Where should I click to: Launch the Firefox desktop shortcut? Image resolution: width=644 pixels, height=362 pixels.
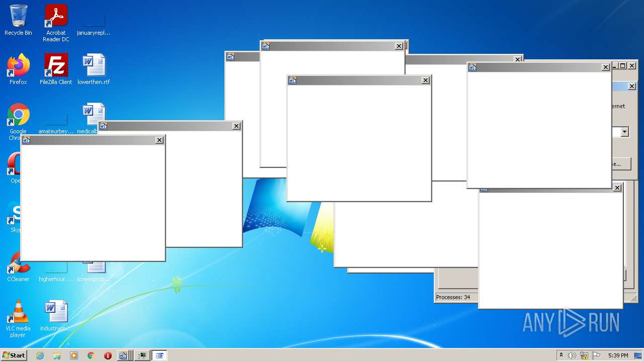coord(18,69)
